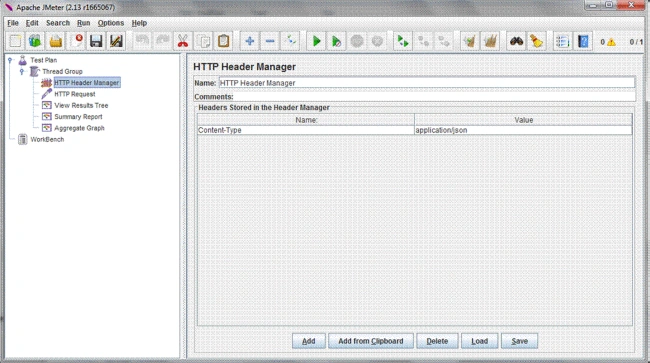
Task: Click the Clear broom icon
Action: [470, 41]
